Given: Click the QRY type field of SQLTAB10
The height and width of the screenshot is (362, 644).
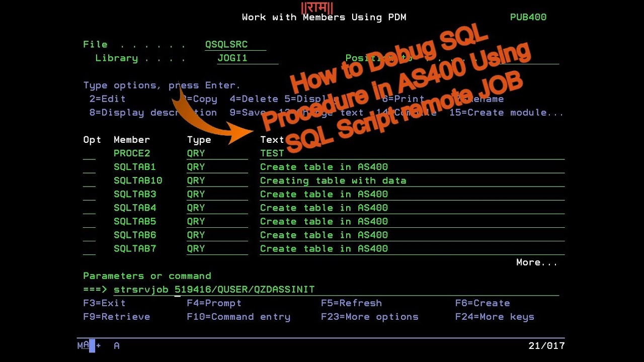Looking at the screenshot, I should (217, 181).
